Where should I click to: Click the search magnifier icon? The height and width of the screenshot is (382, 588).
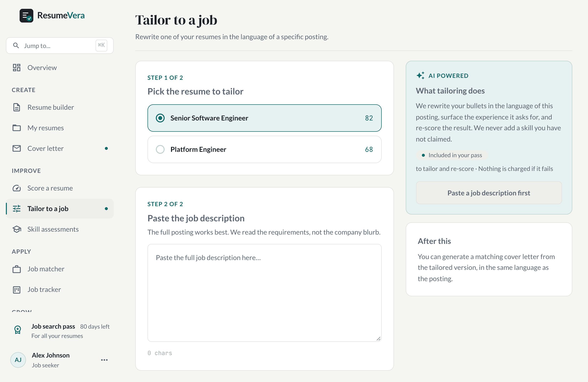coord(16,46)
